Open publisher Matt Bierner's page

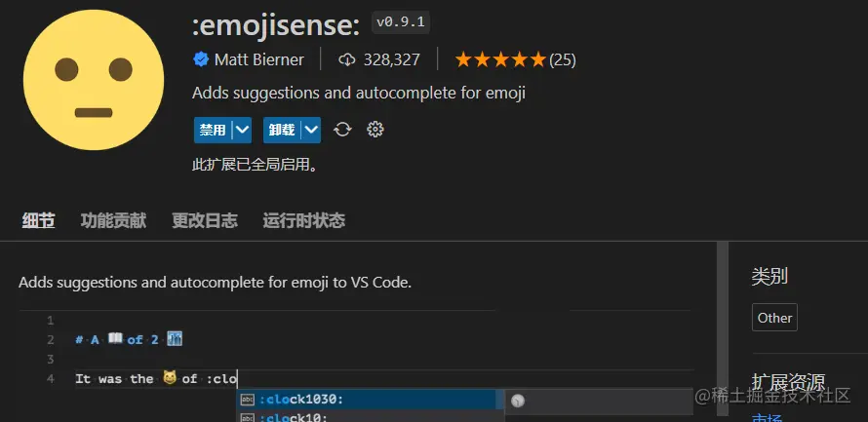point(259,59)
